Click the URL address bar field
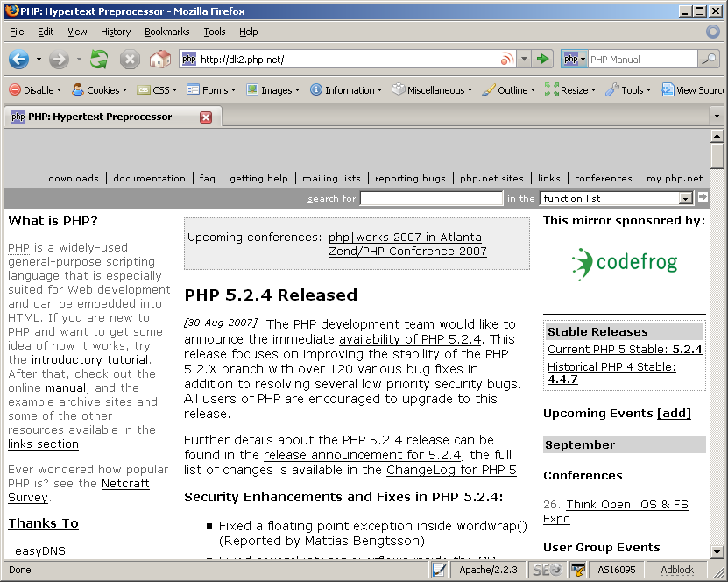Viewport: 728px width, 582px height. [348, 59]
